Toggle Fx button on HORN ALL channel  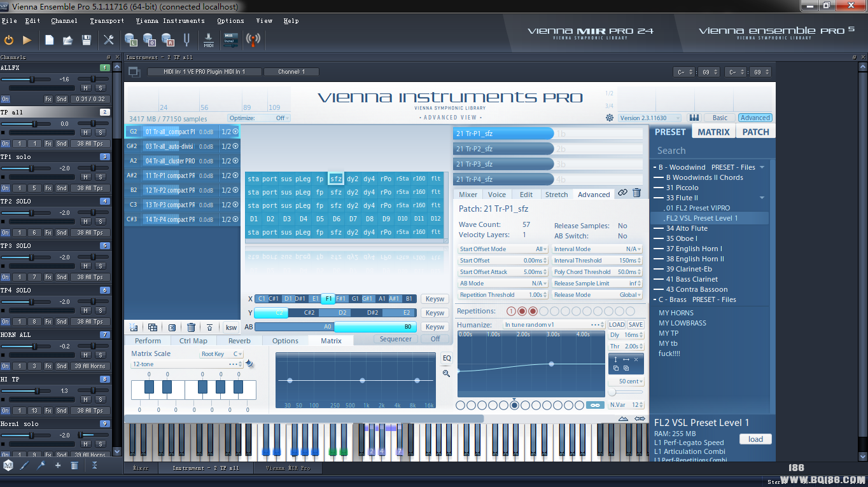[x=48, y=366]
